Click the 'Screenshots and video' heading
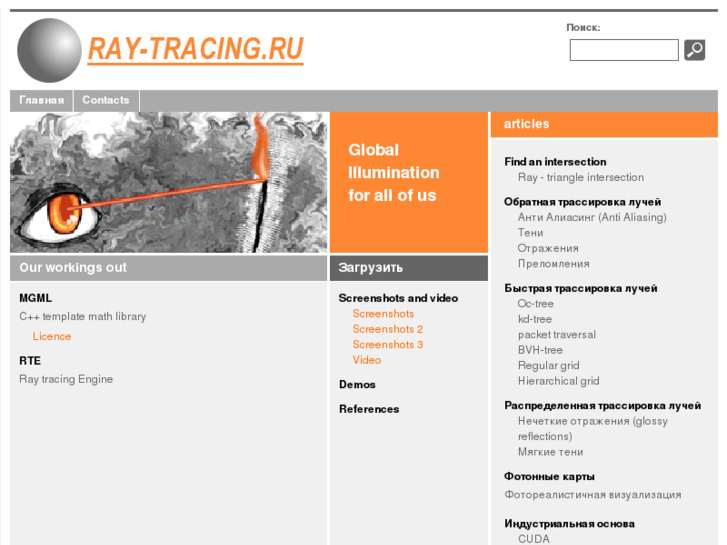 [398, 298]
